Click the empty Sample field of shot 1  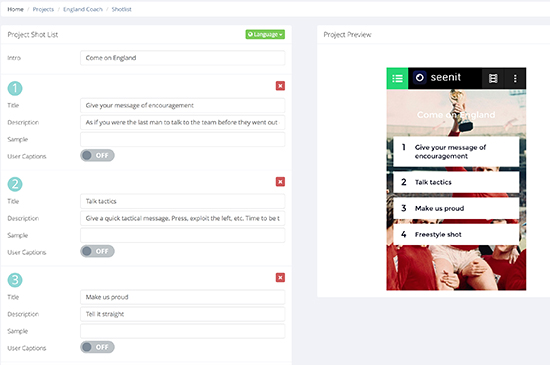point(183,139)
